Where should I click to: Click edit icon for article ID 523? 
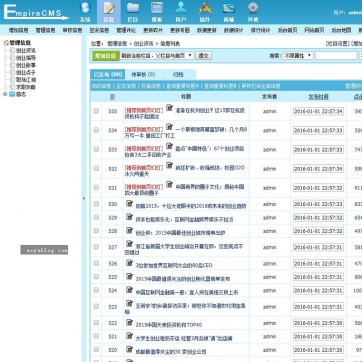tap(129, 303)
